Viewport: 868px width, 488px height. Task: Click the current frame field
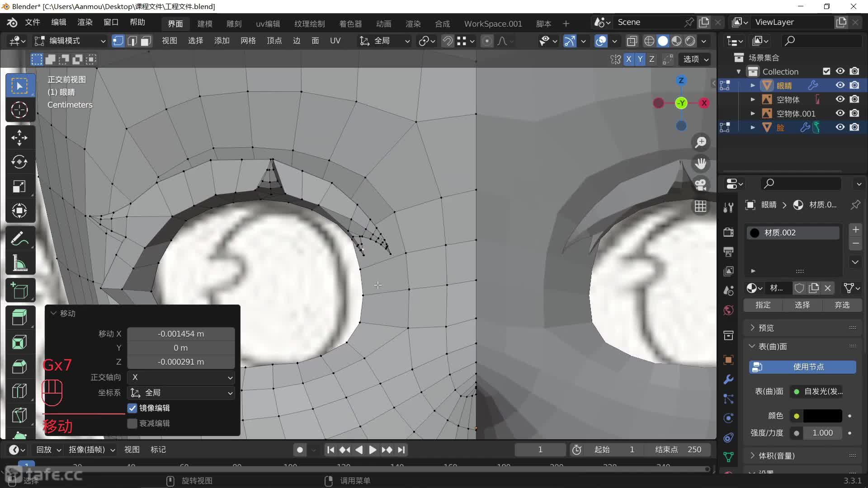[x=540, y=450]
